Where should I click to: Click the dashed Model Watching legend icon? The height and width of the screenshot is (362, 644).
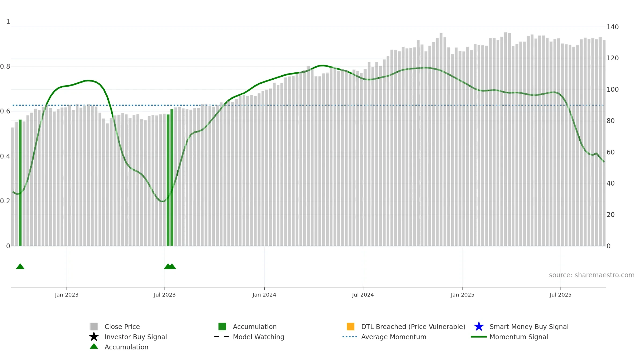tap(221, 337)
